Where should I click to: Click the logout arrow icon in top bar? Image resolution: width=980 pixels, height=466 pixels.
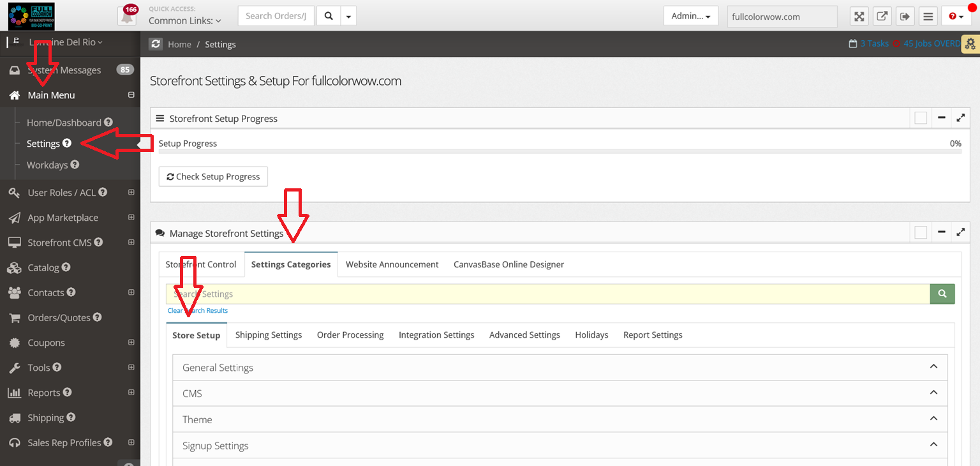point(905,16)
